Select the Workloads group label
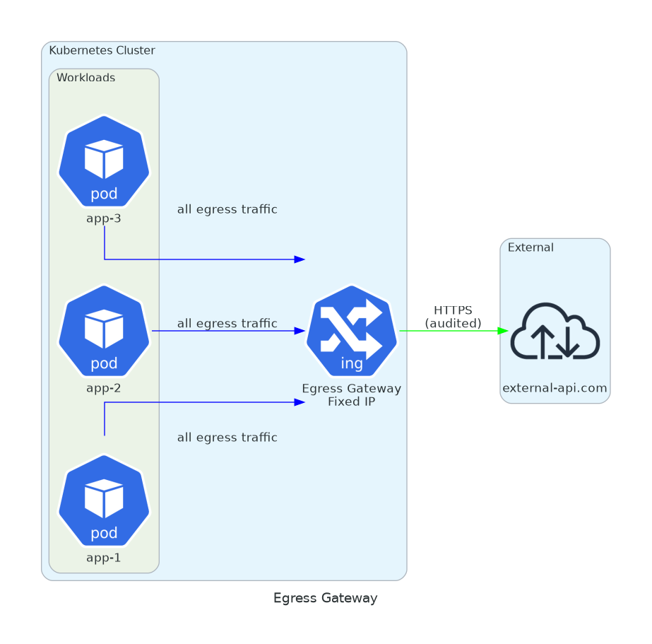This screenshot has height=644, width=652. (x=85, y=78)
